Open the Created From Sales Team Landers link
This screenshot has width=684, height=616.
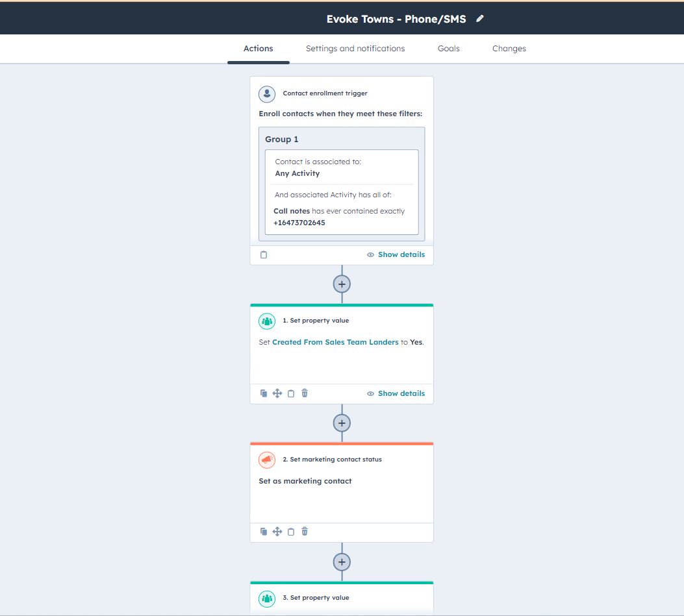(x=335, y=342)
